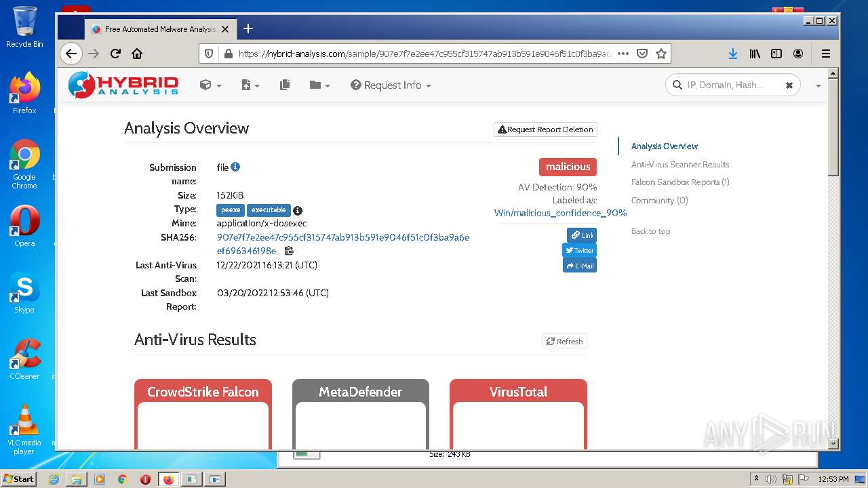
Task: Open Firefox hamburger menu
Action: [826, 54]
